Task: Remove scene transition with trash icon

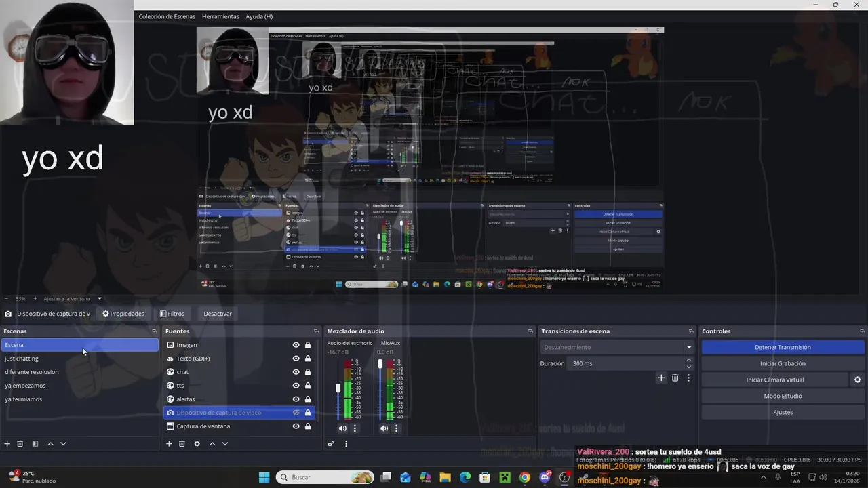Action: (675, 378)
